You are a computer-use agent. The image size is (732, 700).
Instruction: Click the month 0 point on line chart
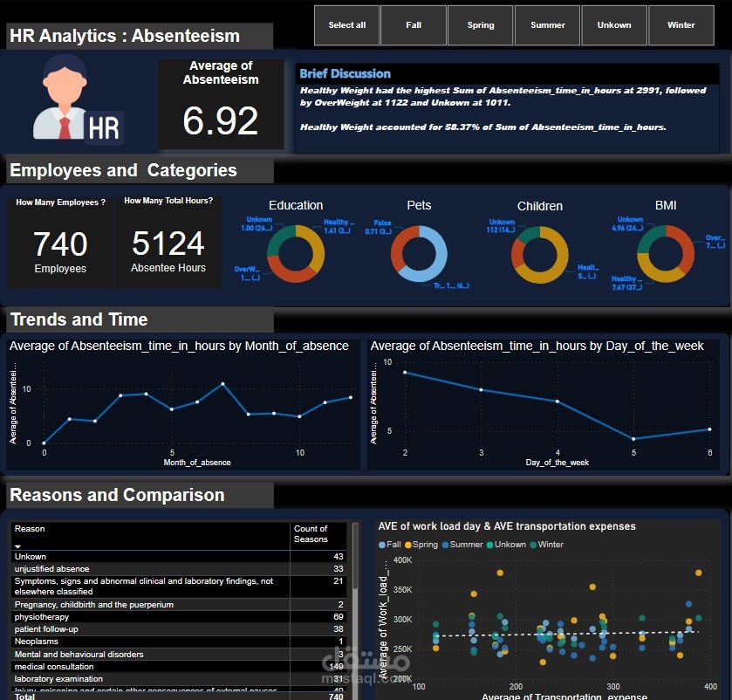point(44,443)
